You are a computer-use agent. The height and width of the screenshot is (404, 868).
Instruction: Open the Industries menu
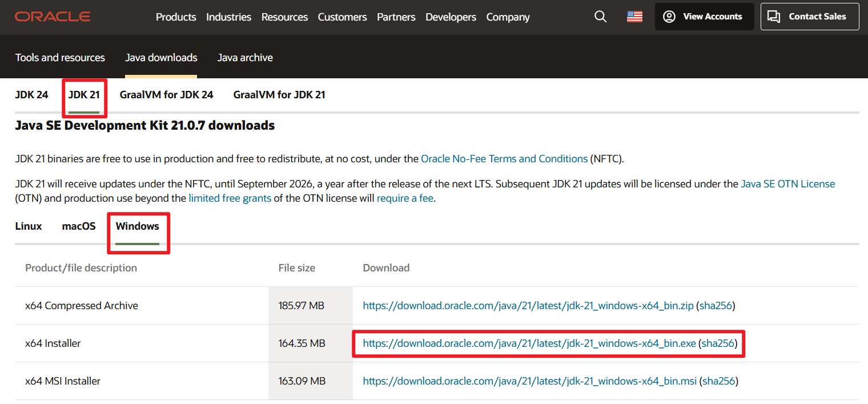(228, 17)
